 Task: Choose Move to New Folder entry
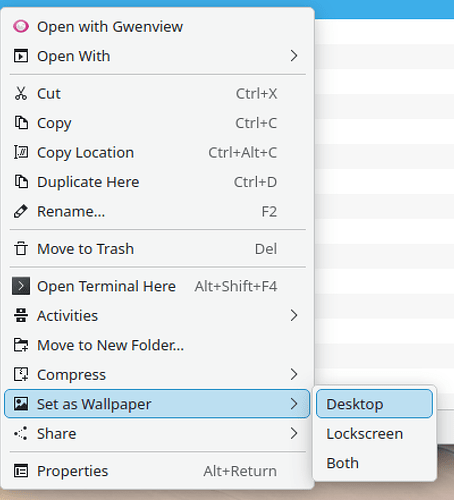(157, 345)
